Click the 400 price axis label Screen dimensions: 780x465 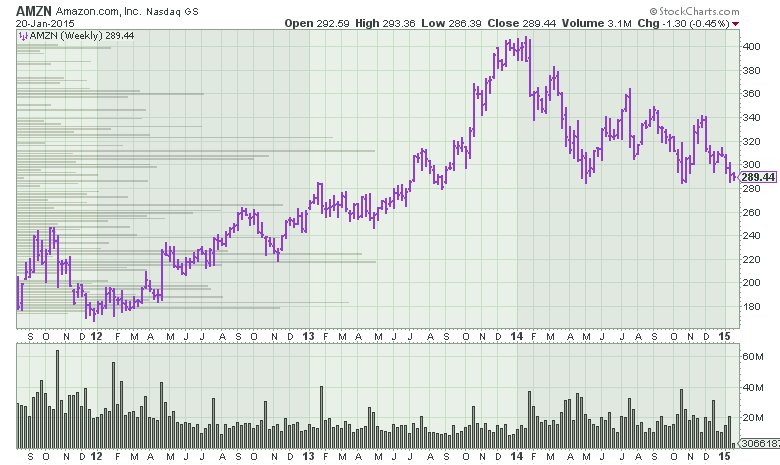751,47
